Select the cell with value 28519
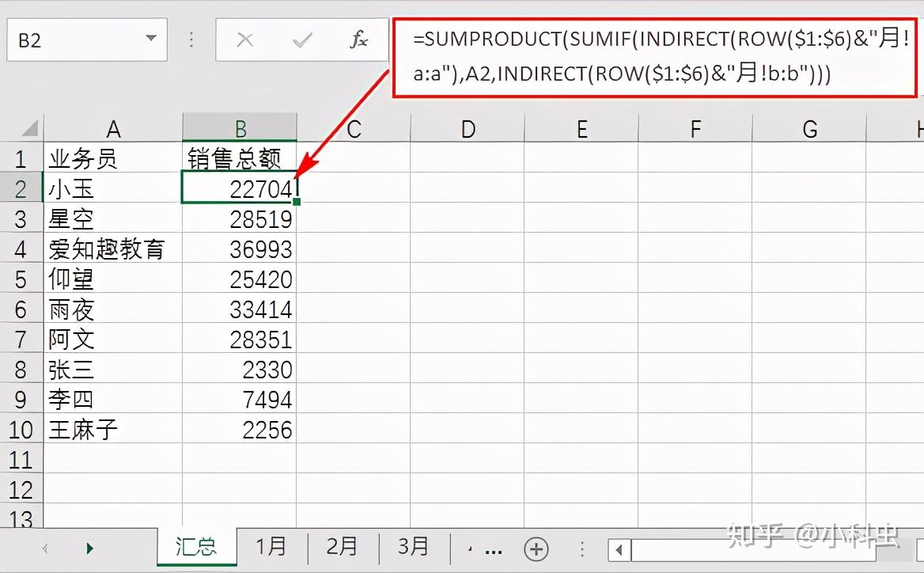Viewport: 924px width, 573px height. [x=240, y=218]
